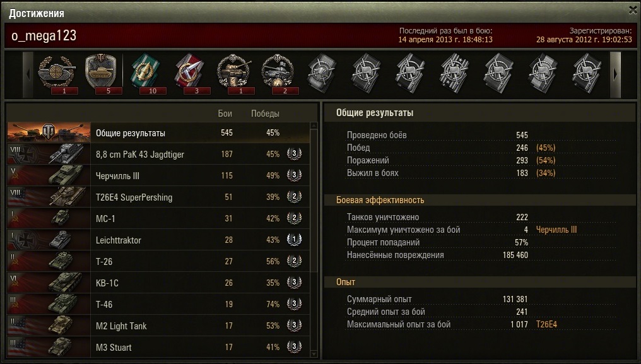The height and width of the screenshot is (364, 641).
Task: Sort list by Бои column header
Action: point(225,114)
